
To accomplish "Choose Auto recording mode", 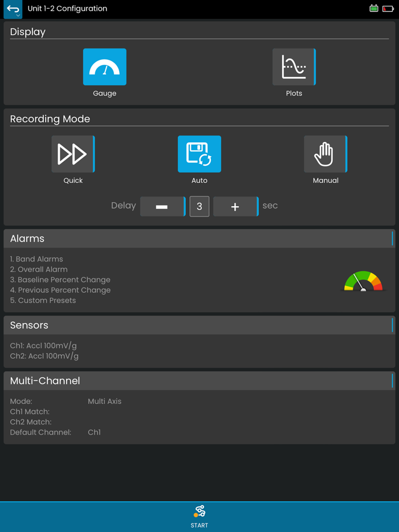I will pos(199,154).
